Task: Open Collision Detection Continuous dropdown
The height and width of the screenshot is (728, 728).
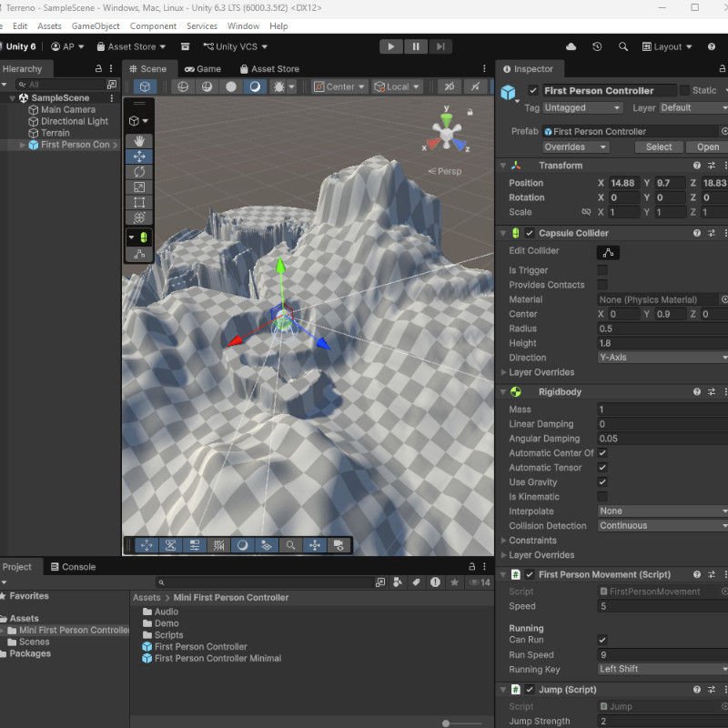Action: tap(662, 526)
